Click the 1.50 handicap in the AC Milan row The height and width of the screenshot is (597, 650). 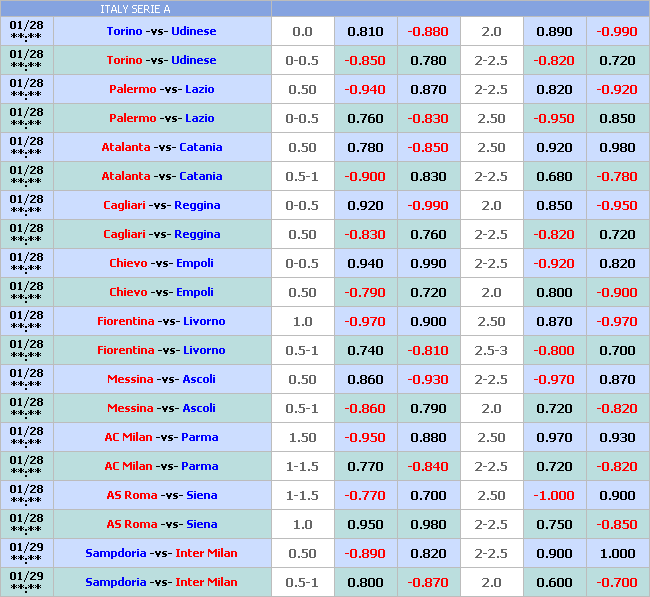[x=302, y=437]
